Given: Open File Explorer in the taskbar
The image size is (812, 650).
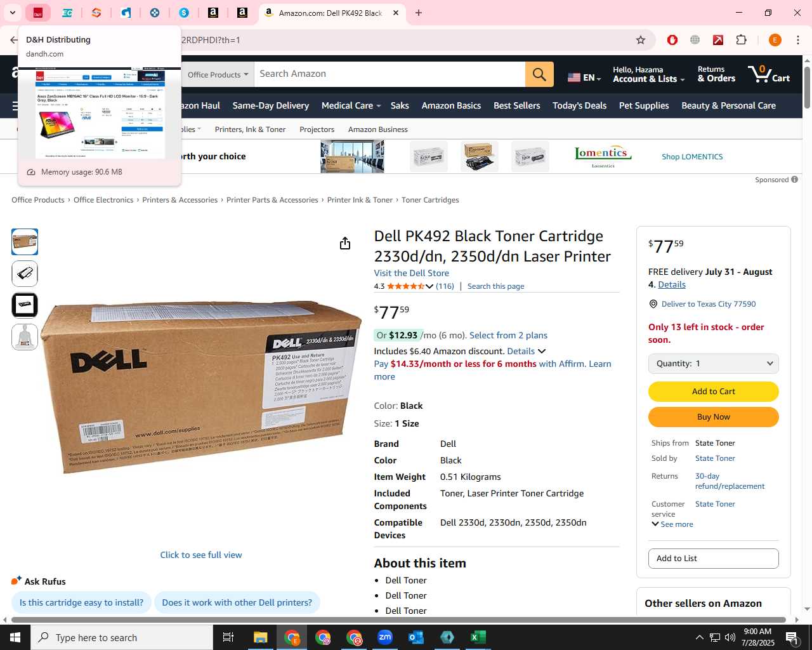Looking at the screenshot, I should (x=261, y=637).
